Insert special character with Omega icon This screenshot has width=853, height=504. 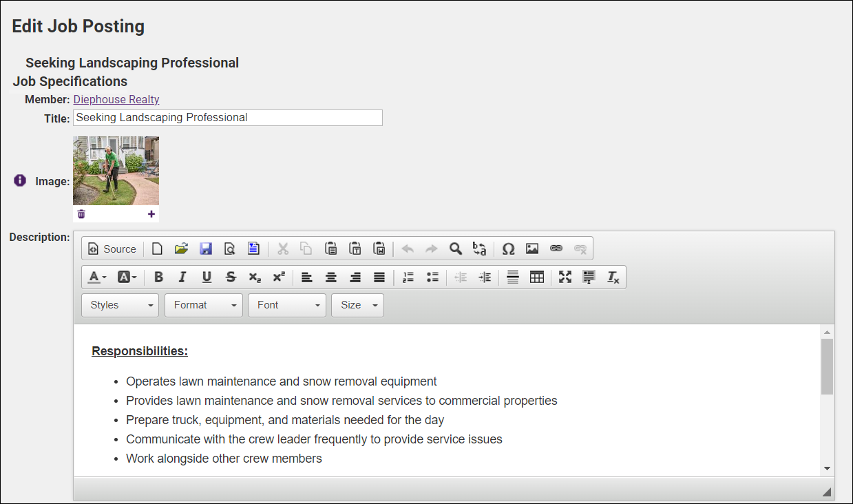[x=508, y=249]
